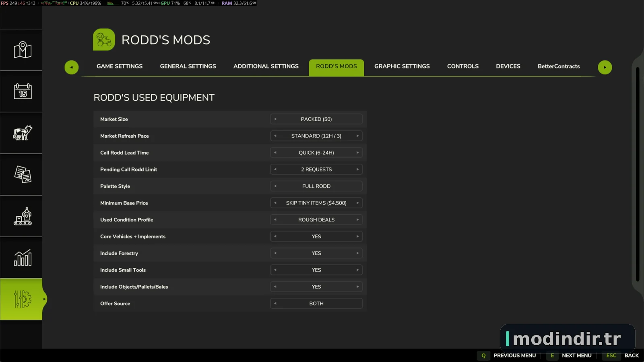Change Offer Source with left arrow

(x=275, y=304)
